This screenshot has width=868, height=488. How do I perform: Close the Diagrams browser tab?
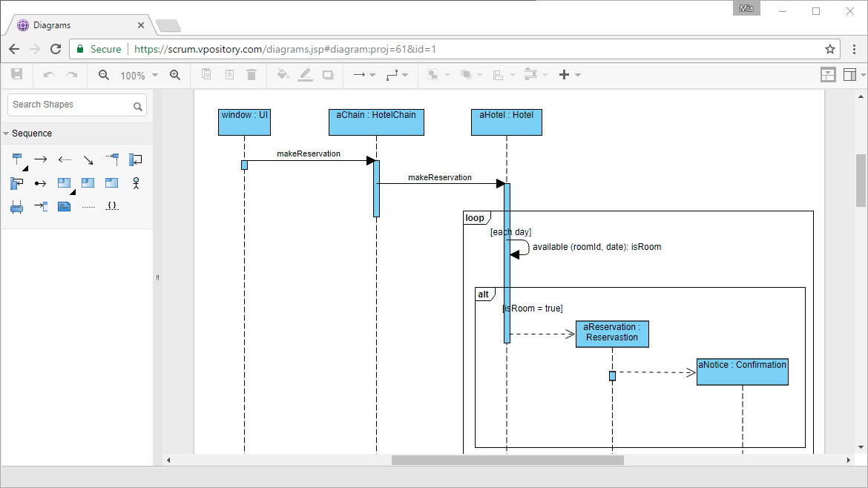(141, 25)
